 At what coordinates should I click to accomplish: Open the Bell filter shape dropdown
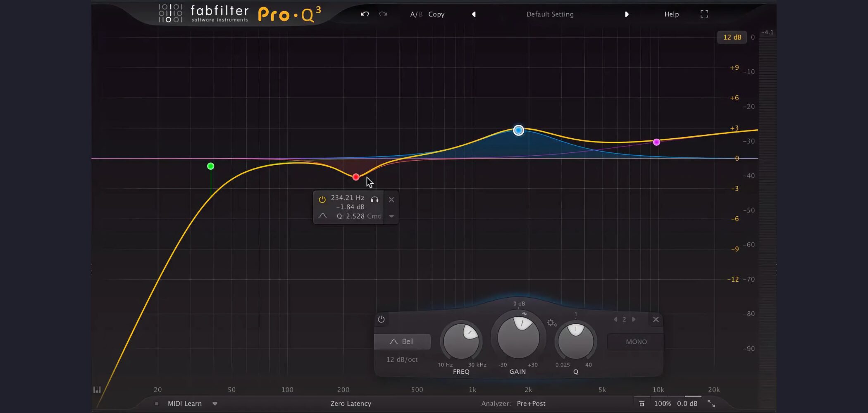click(x=402, y=342)
